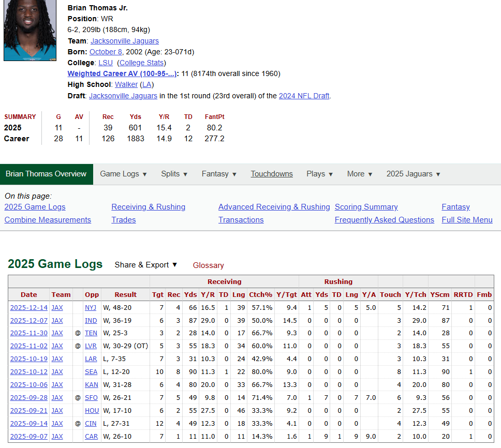Open the October 8 birthday link
501x448 pixels.
(x=106, y=52)
